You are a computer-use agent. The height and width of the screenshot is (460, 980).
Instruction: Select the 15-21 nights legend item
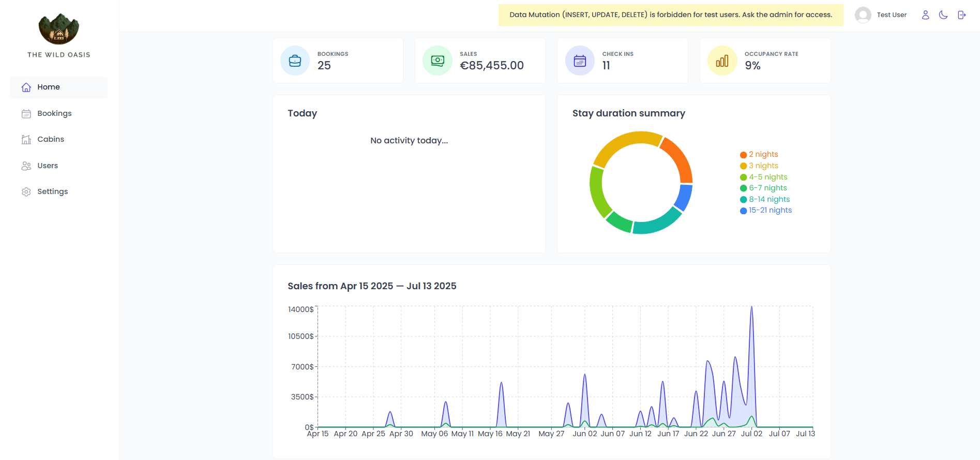(770, 210)
